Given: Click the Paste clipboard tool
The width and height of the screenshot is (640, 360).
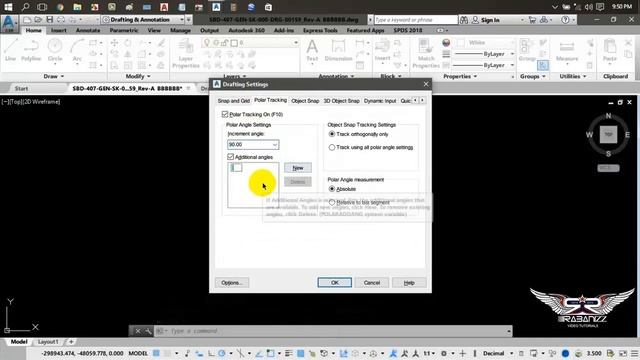Looking at the screenshot, I should [609, 51].
